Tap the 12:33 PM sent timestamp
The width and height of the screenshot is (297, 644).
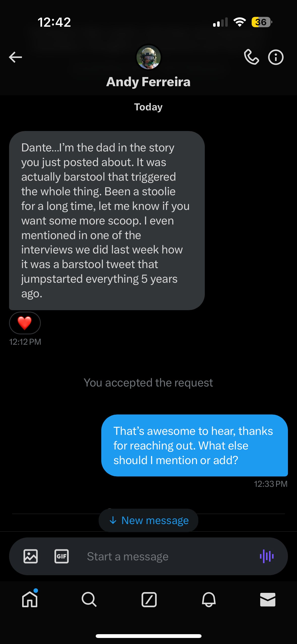[271, 484]
